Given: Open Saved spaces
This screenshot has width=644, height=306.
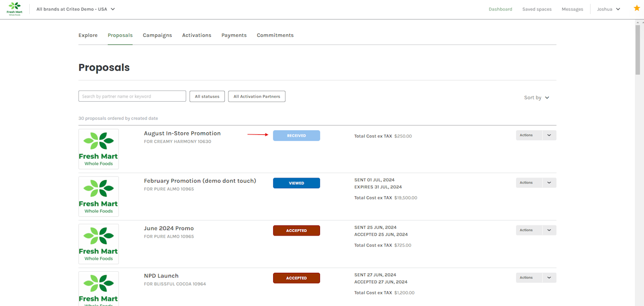Looking at the screenshot, I should pos(537,9).
